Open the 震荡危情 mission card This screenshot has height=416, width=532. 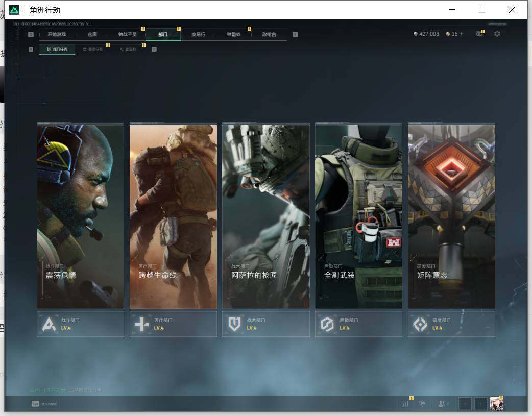(x=80, y=216)
